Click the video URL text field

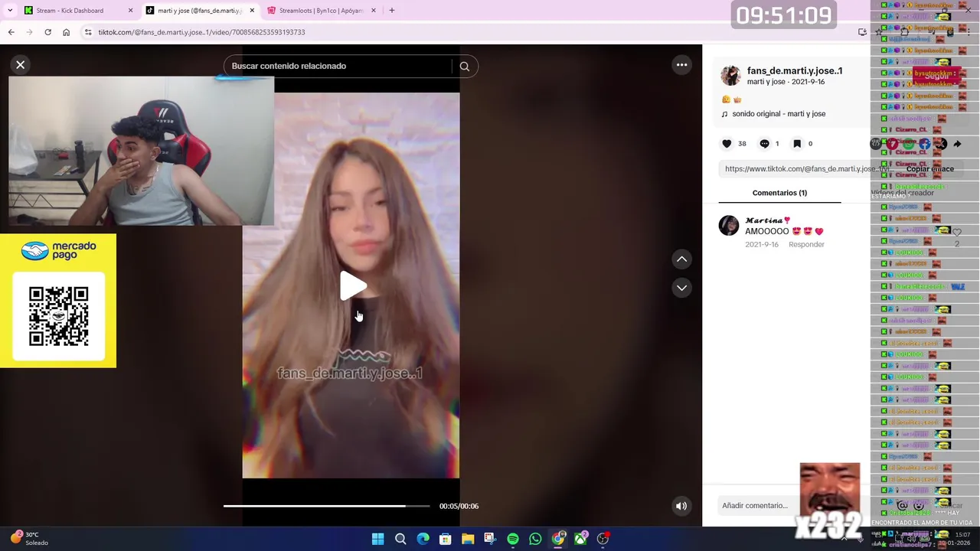click(810, 169)
